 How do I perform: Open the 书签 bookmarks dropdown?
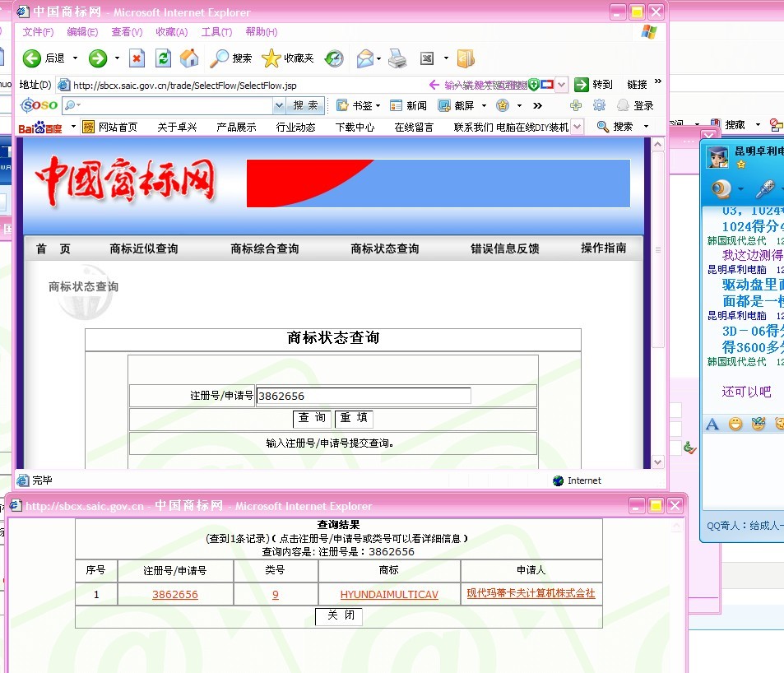tap(378, 105)
